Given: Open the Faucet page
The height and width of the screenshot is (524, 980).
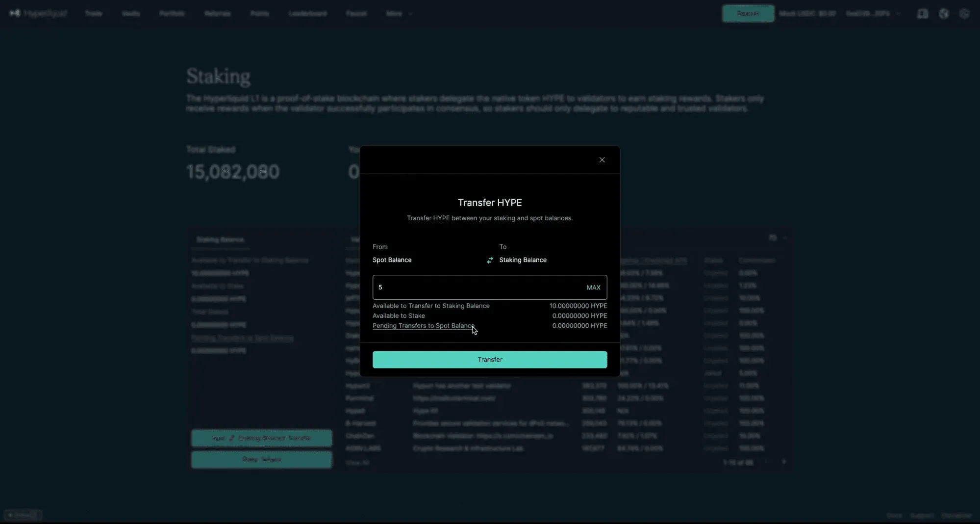Looking at the screenshot, I should [x=356, y=14].
